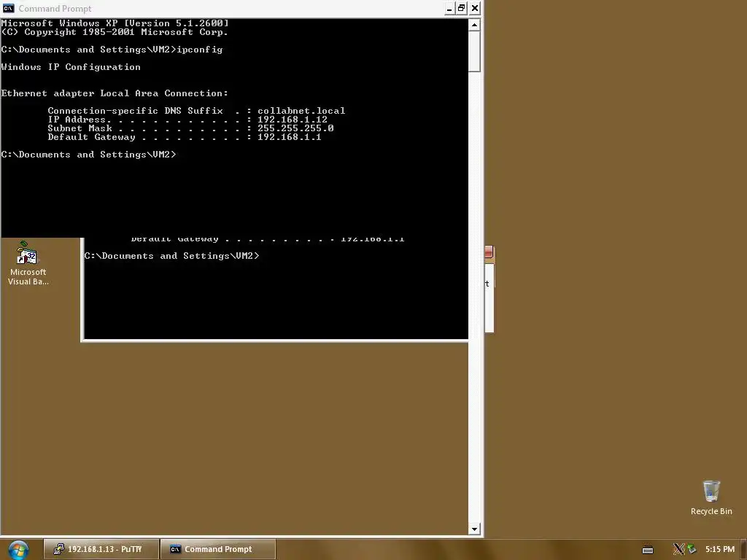This screenshot has width=747, height=560.
Task: Click the Show Desktop strip beside the clock
Action: pyautogui.click(x=744, y=550)
